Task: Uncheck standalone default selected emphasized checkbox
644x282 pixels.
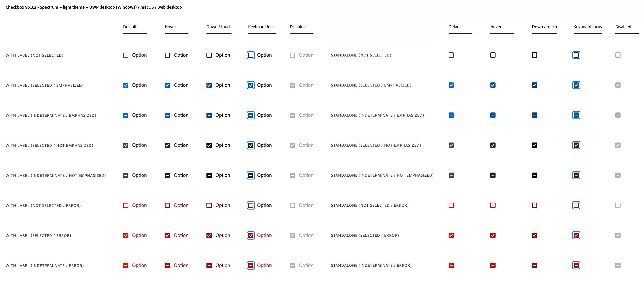Action: point(451,85)
